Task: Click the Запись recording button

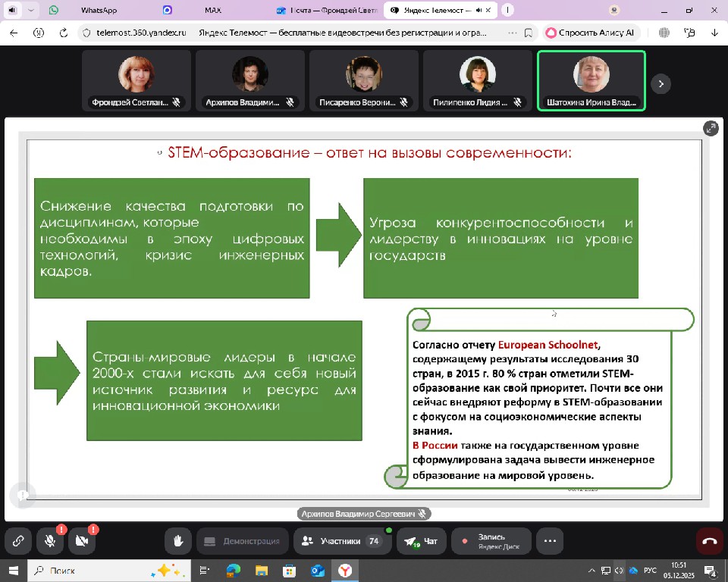Action: (491, 541)
